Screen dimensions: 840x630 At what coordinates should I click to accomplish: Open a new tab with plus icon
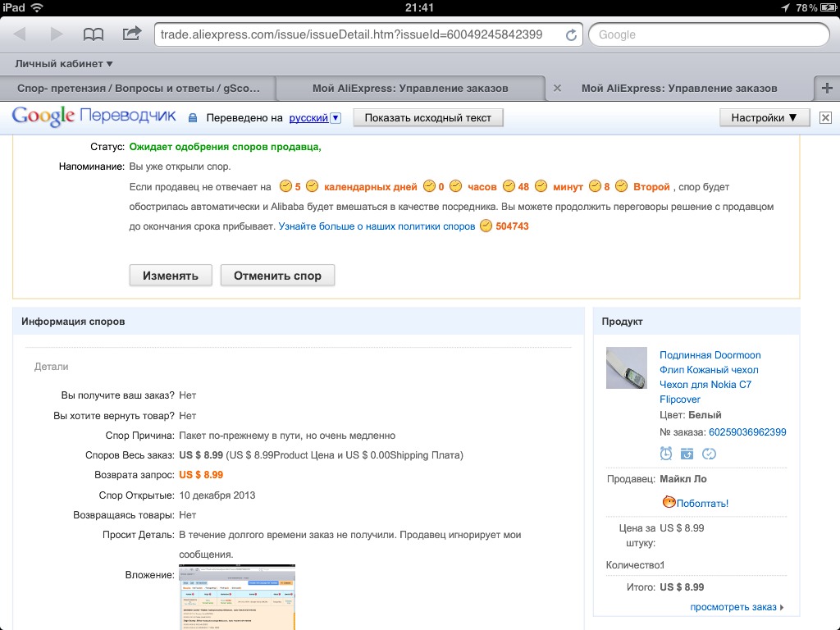coord(827,88)
